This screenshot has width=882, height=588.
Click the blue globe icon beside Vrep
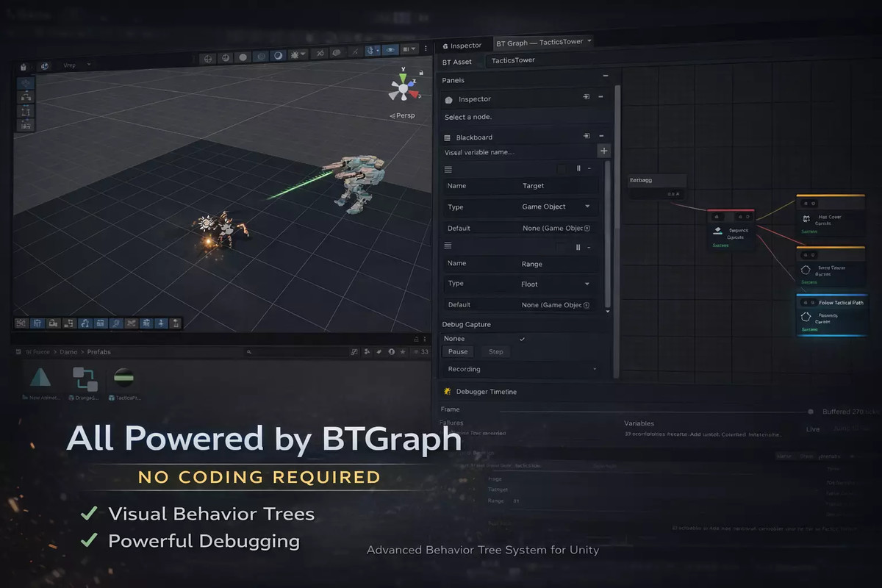[45, 66]
